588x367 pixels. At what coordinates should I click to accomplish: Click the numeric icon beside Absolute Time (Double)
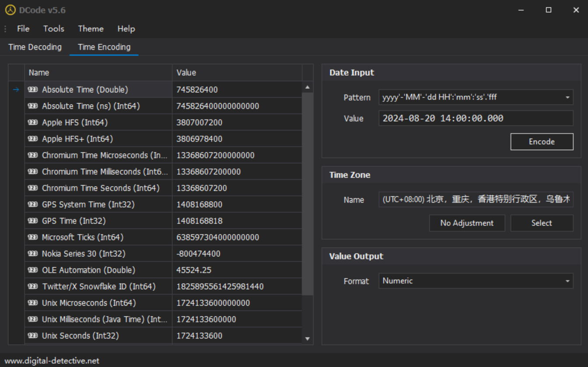[x=33, y=90]
